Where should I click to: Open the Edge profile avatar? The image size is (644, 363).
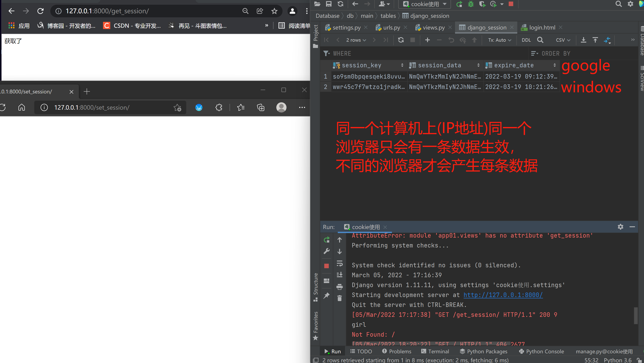281,107
